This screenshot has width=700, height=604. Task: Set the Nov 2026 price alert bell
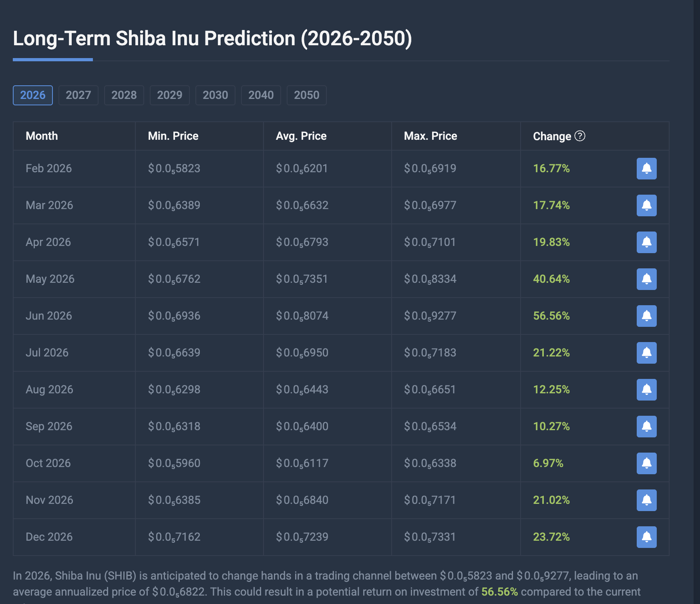pyautogui.click(x=646, y=500)
